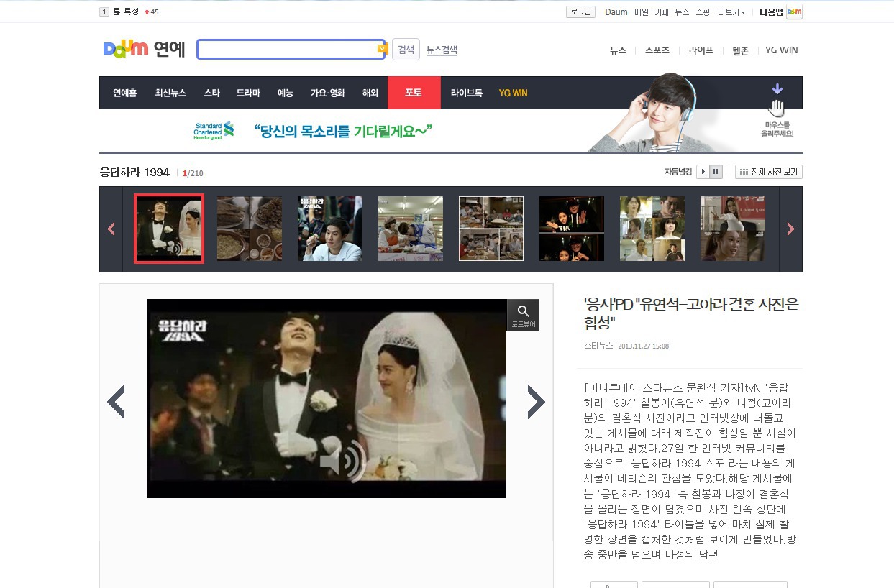This screenshot has width=894, height=588.
Task: Open the 최신뉴스 tab
Action: 170,93
